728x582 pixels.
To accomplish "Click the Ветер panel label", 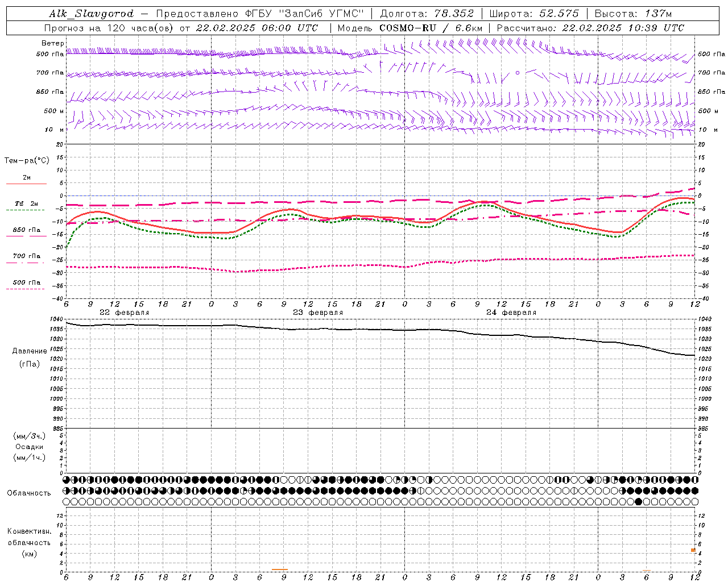I will point(52,43).
